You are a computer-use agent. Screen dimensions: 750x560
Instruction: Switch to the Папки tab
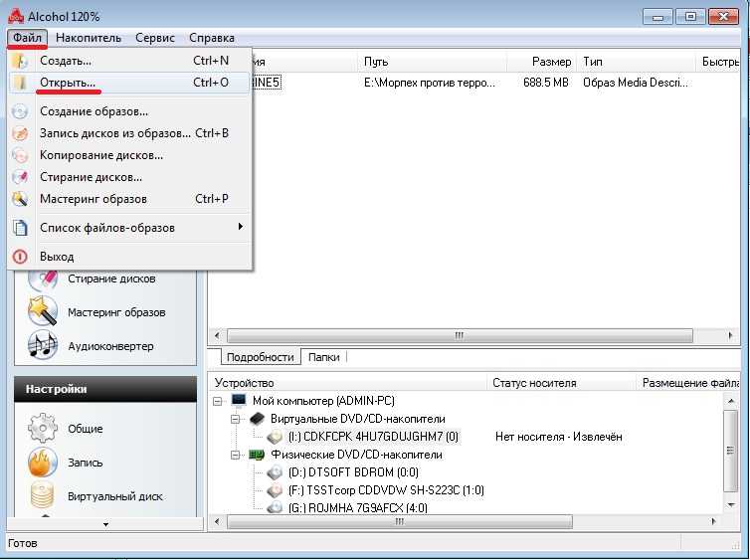pyautogui.click(x=324, y=357)
